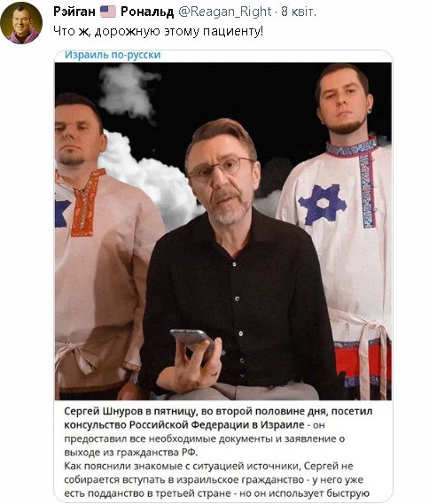Click the display name Рэйган Рональд

[113, 12]
